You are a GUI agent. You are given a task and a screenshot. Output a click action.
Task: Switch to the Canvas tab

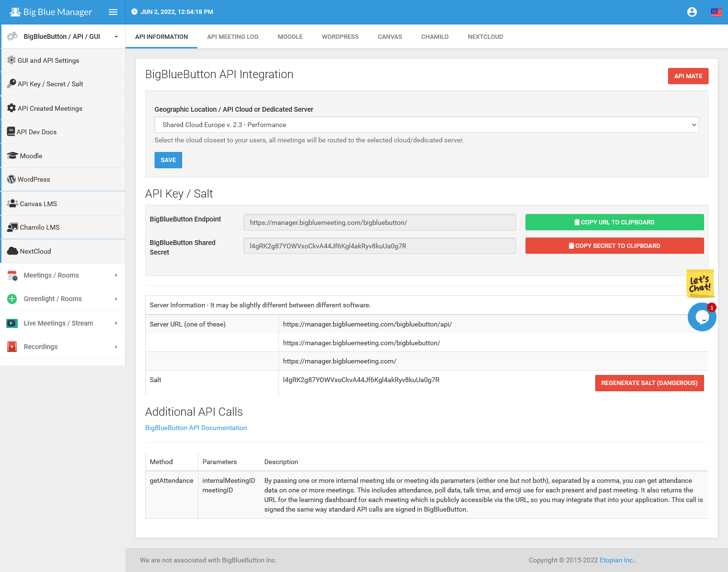[390, 36]
